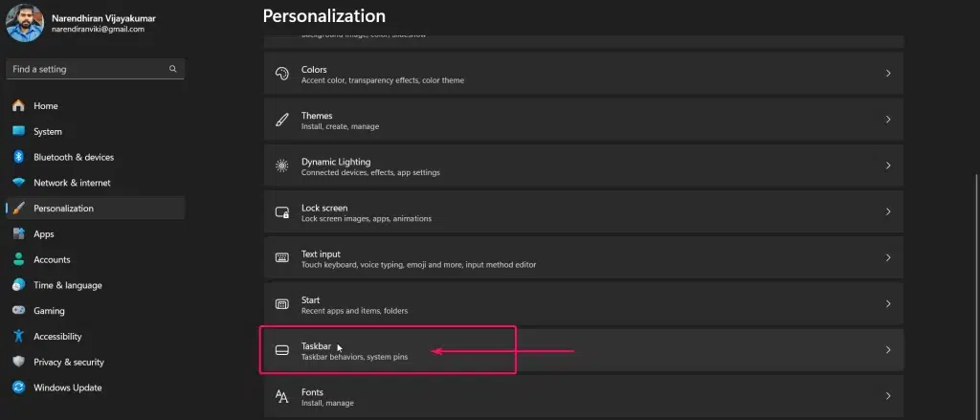
Task: Click 'Accent color, transparency effects, color theme'
Action: tap(383, 80)
